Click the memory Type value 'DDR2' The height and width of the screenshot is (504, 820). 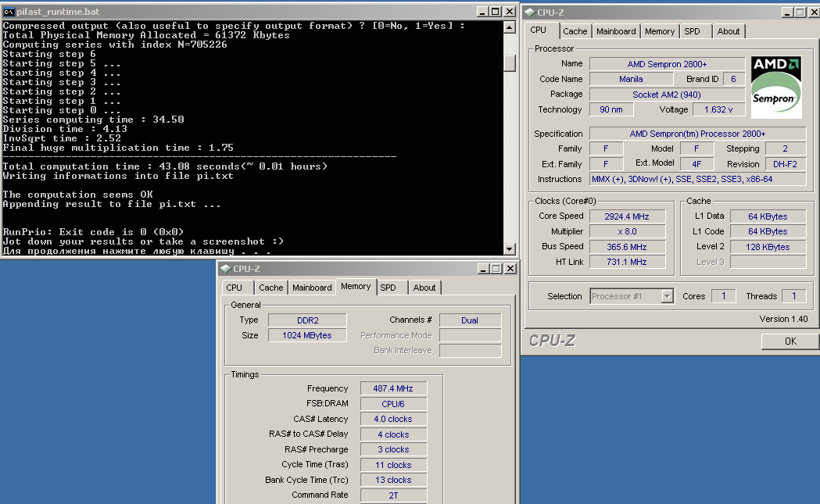point(307,320)
